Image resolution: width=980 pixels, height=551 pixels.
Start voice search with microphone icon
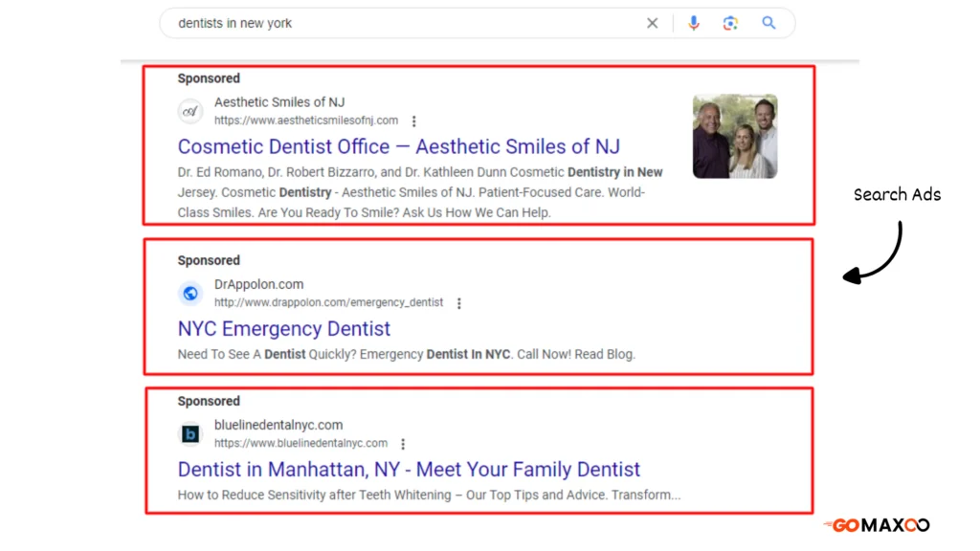693,23
